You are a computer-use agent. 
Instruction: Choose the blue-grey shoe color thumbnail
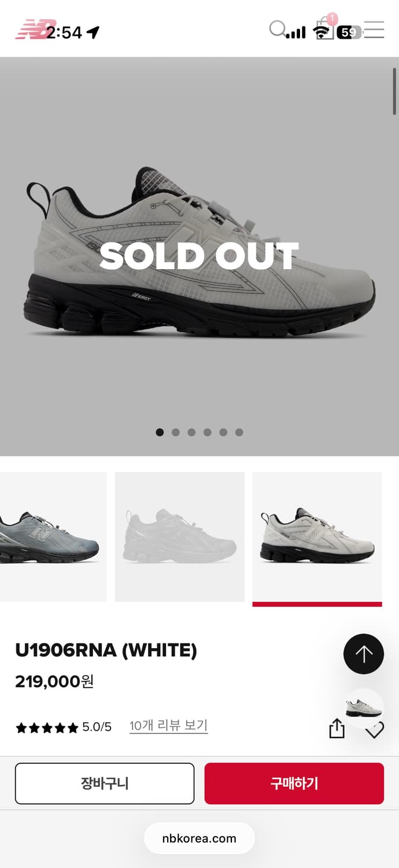point(53,537)
